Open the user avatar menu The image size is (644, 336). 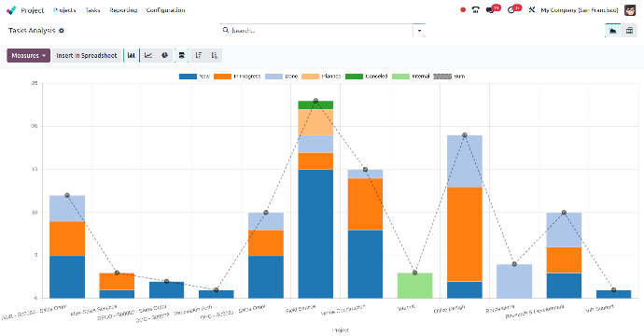(x=630, y=10)
